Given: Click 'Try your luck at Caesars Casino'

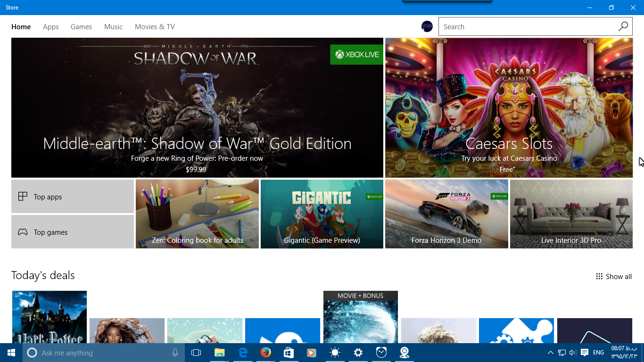Looking at the screenshot, I should point(509,158).
